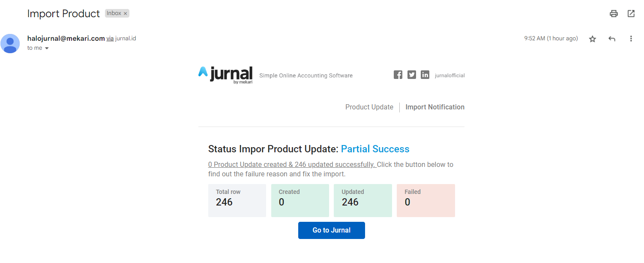Click the red Failed count box

click(x=425, y=200)
